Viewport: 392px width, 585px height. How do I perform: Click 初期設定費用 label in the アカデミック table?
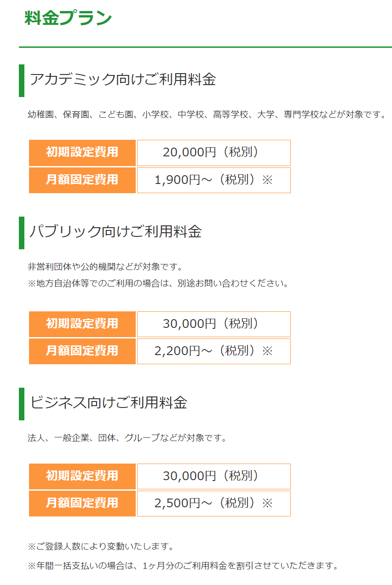(82, 153)
